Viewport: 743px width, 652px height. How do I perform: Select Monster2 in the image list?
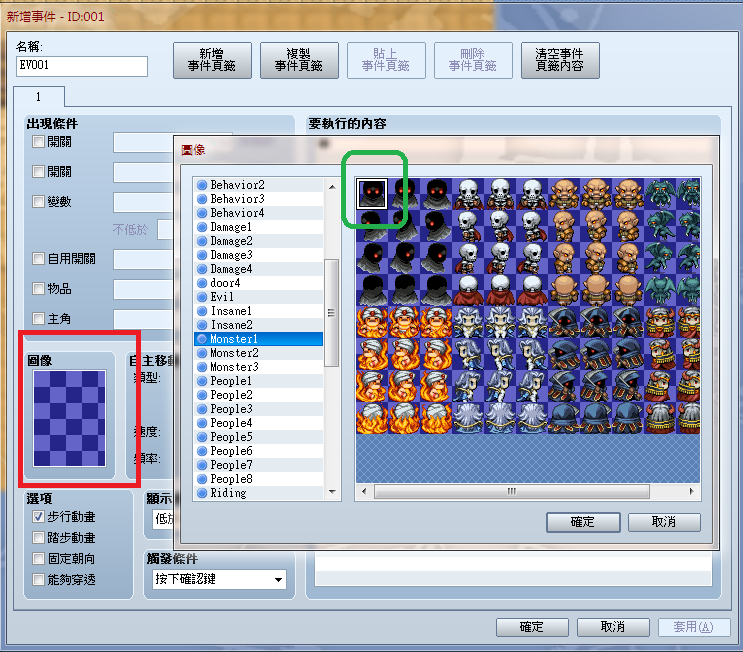pyautogui.click(x=258, y=353)
